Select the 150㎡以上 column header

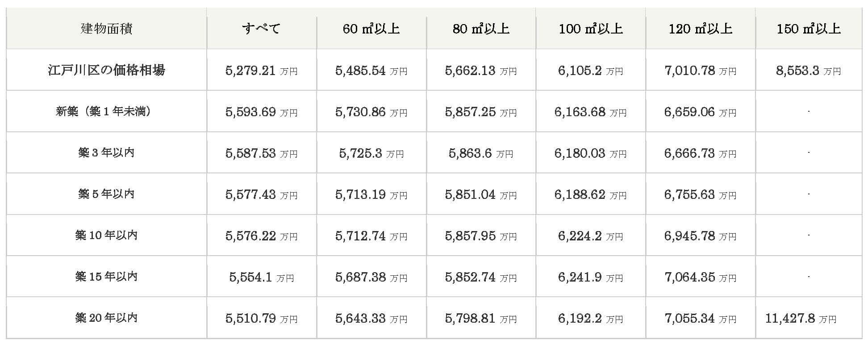click(x=809, y=29)
